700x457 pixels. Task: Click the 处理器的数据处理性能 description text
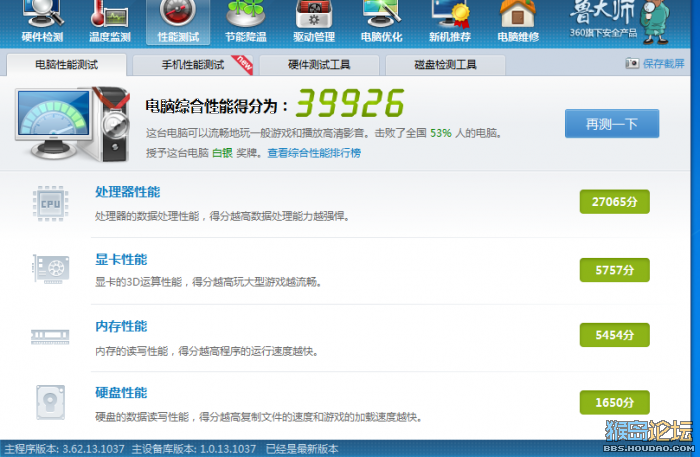coord(222,216)
